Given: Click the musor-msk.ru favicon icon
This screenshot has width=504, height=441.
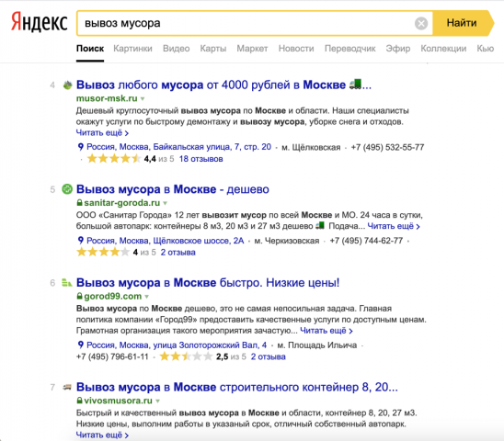Looking at the screenshot, I should click(x=67, y=85).
